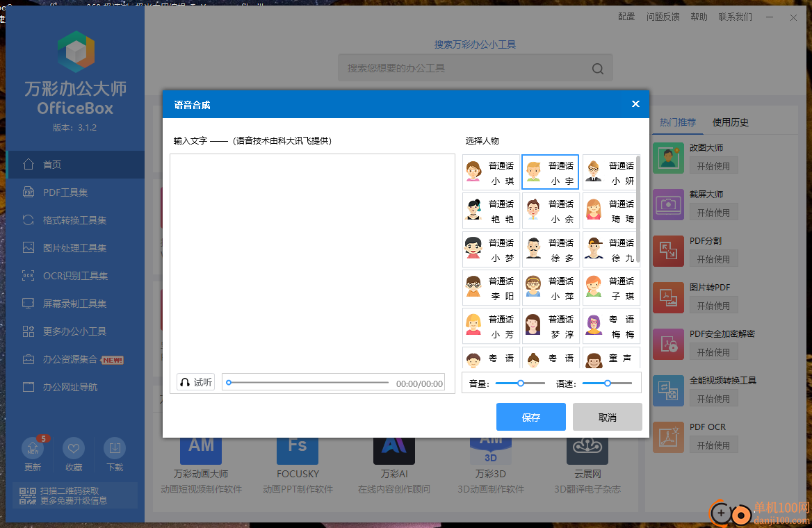This screenshot has height=528, width=812.
Task: Click the 下载 download icon
Action: (x=115, y=448)
